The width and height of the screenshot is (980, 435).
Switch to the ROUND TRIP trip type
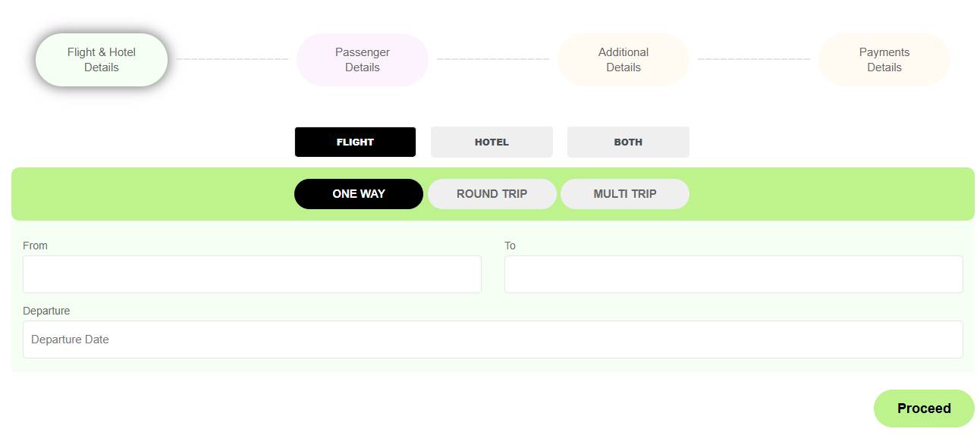492,194
